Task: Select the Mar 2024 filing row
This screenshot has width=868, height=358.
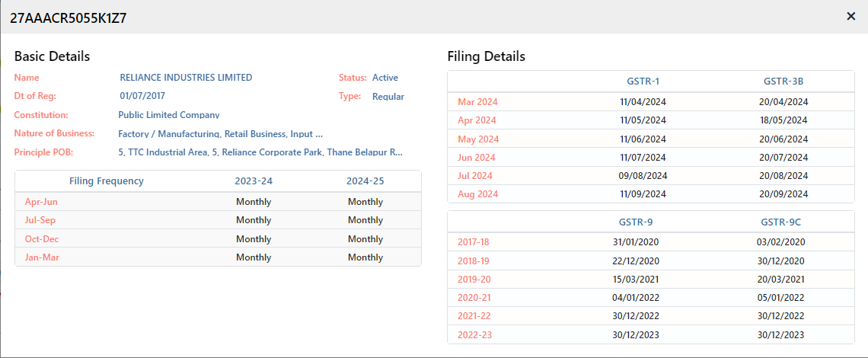Action: (x=650, y=102)
